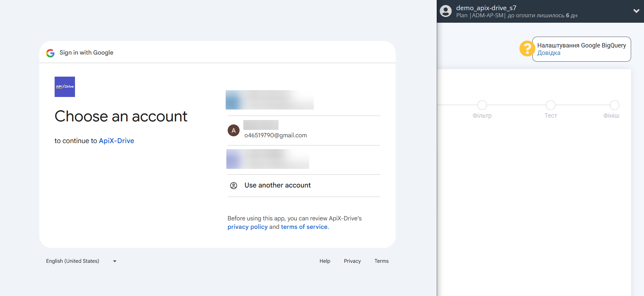
Task: Go to the Тест step circle
Action: [x=550, y=105]
